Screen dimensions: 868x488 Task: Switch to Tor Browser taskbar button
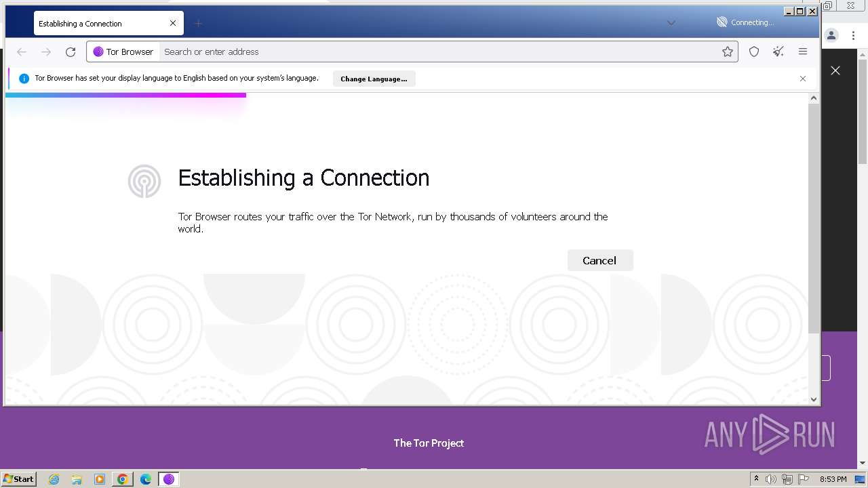pos(169,479)
